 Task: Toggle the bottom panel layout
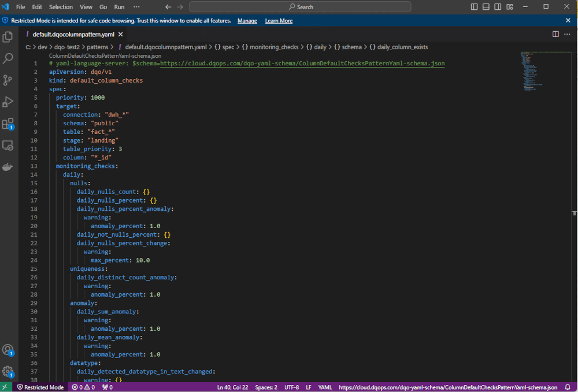pos(486,7)
